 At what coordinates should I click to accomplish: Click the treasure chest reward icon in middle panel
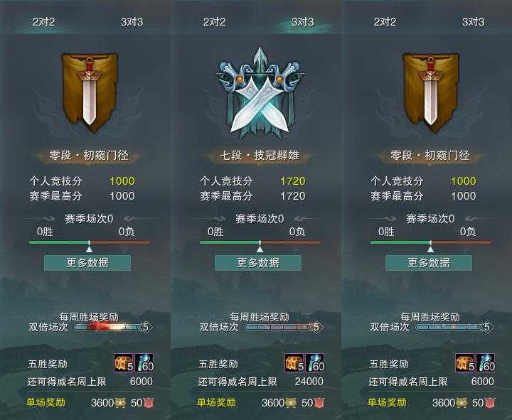tap(294, 362)
